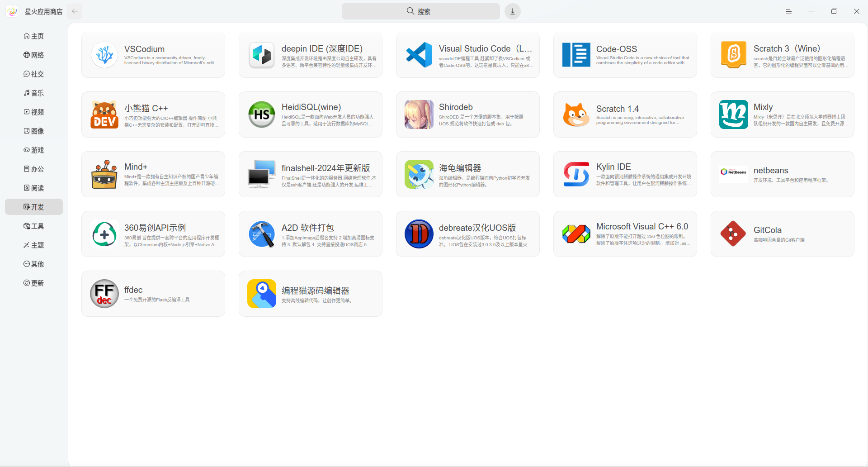Click the Code-OSS app name
The image size is (868, 467).
(x=616, y=49)
